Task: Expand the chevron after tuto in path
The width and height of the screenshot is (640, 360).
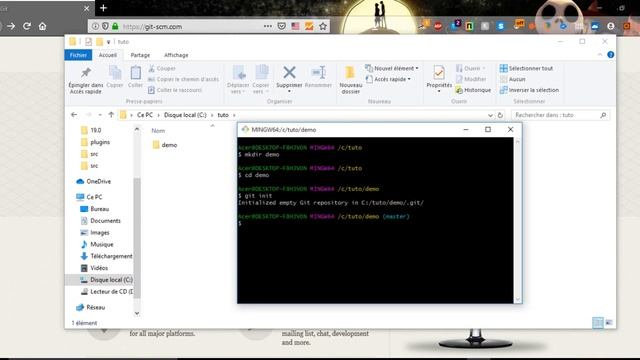Action: [x=234, y=116]
